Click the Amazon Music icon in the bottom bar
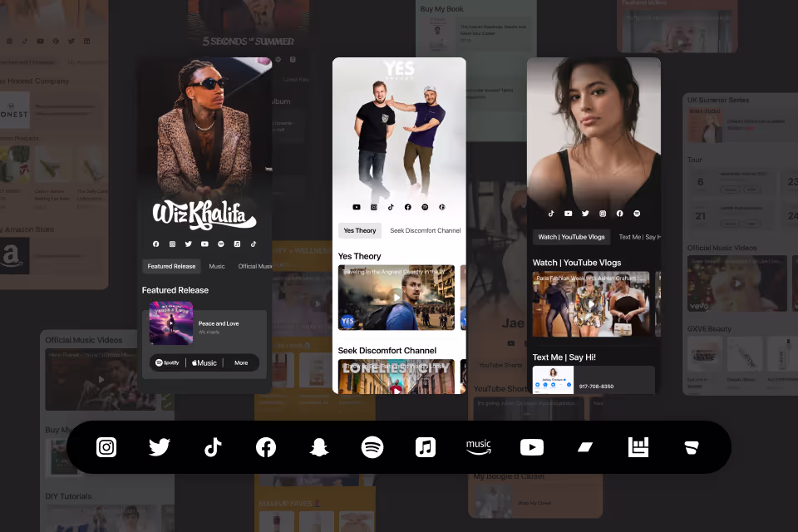This screenshot has height=532, width=798. click(479, 447)
